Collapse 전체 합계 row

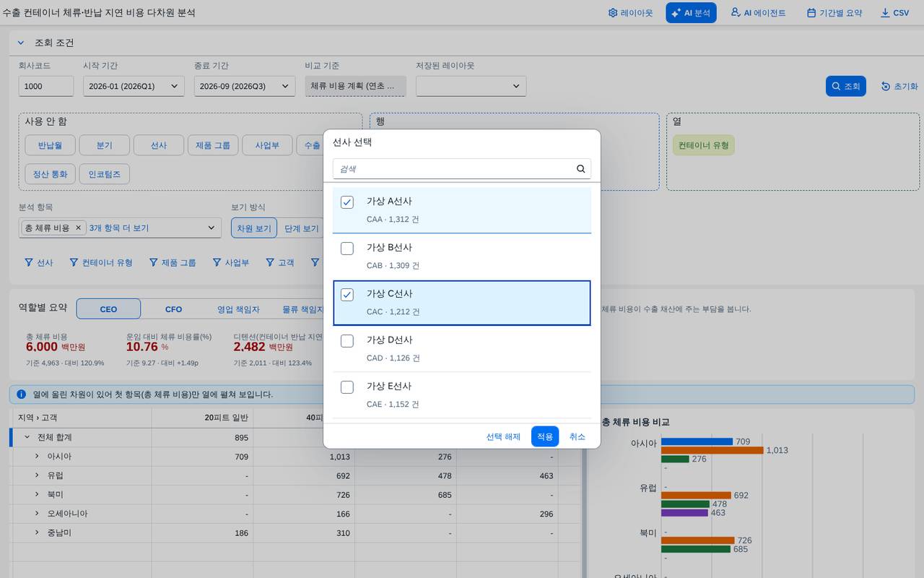[x=27, y=437]
